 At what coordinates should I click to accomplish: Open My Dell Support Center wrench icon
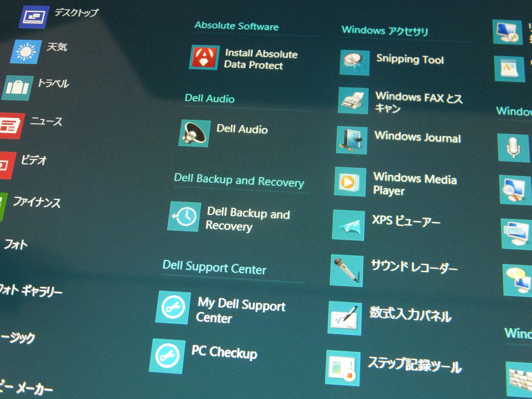(x=173, y=308)
